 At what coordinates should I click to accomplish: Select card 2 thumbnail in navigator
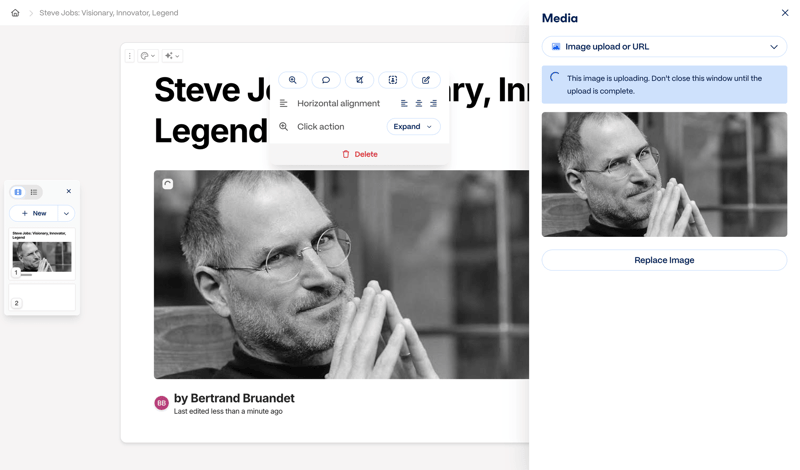coord(42,297)
